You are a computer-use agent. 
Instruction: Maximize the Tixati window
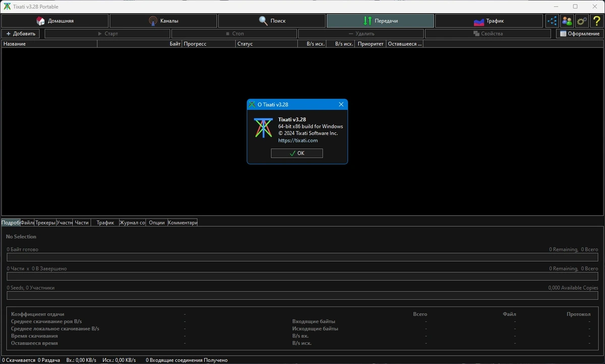coord(575,7)
